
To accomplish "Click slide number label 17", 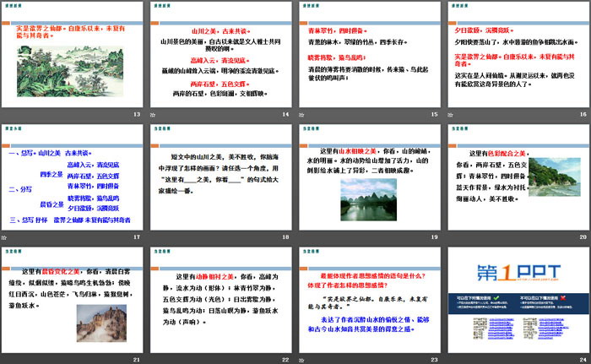I will click(137, 236).
